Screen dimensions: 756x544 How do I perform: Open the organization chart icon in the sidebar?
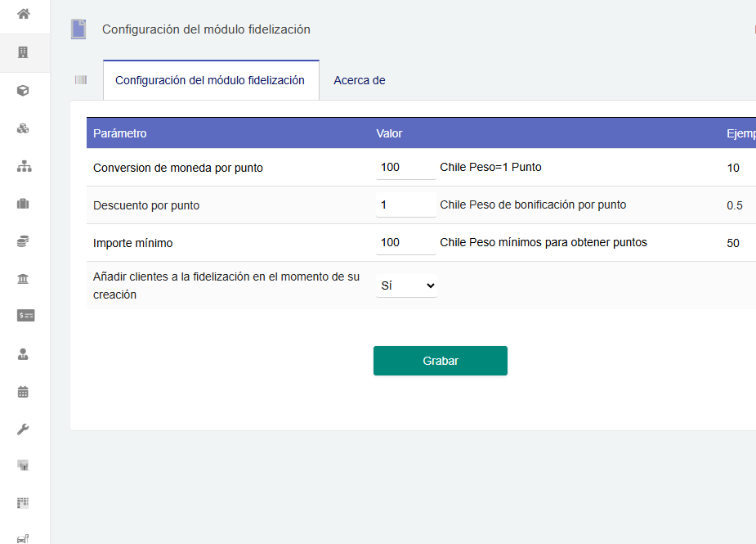[24, 166]
